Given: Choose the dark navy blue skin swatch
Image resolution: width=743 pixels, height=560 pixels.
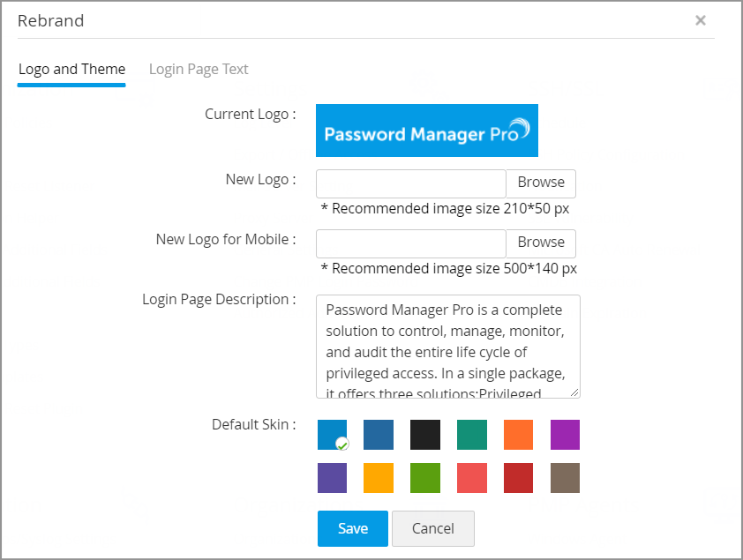Looking at the screenshot, I should tap(379, 435).
